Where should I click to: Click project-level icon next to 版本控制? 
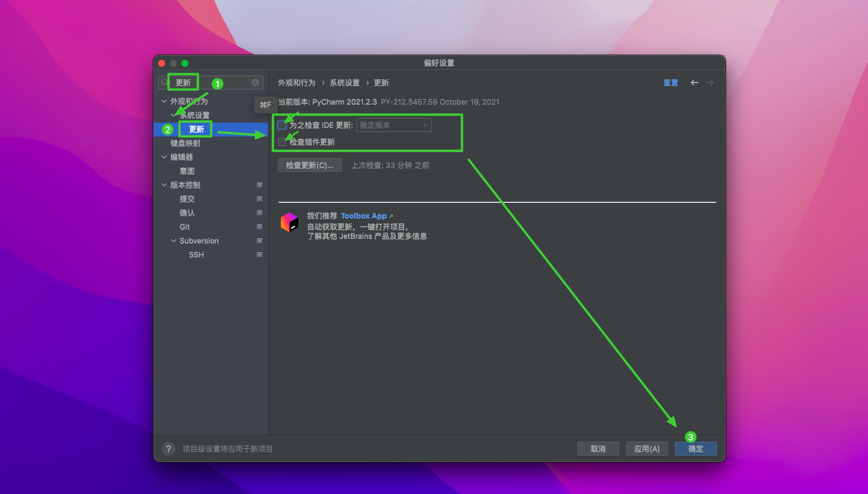pos(259,185)
